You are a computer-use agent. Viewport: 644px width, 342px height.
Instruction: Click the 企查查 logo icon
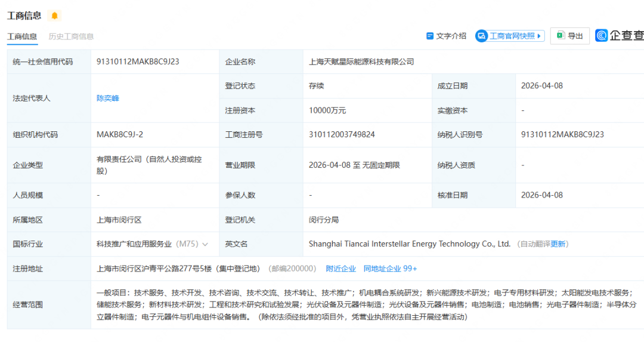[601, 36]
